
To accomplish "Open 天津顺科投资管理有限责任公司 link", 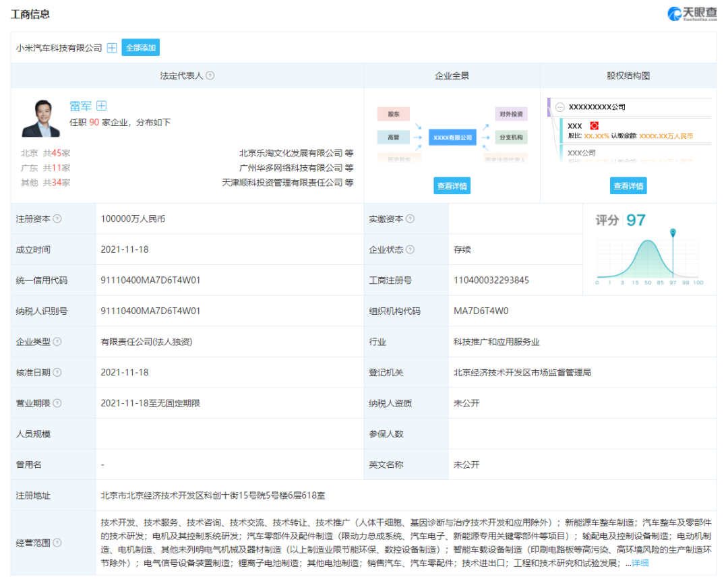I will [282, 183].
